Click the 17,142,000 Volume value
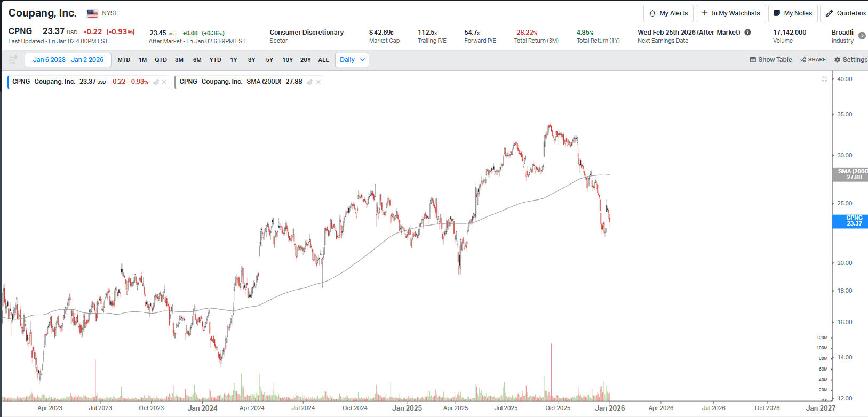 [x=790, y=33]
